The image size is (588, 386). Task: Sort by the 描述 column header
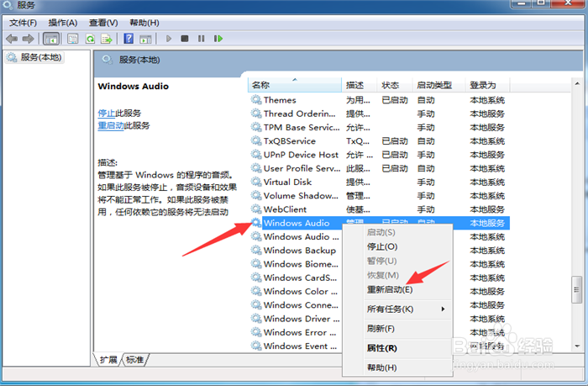coord(359,85)
